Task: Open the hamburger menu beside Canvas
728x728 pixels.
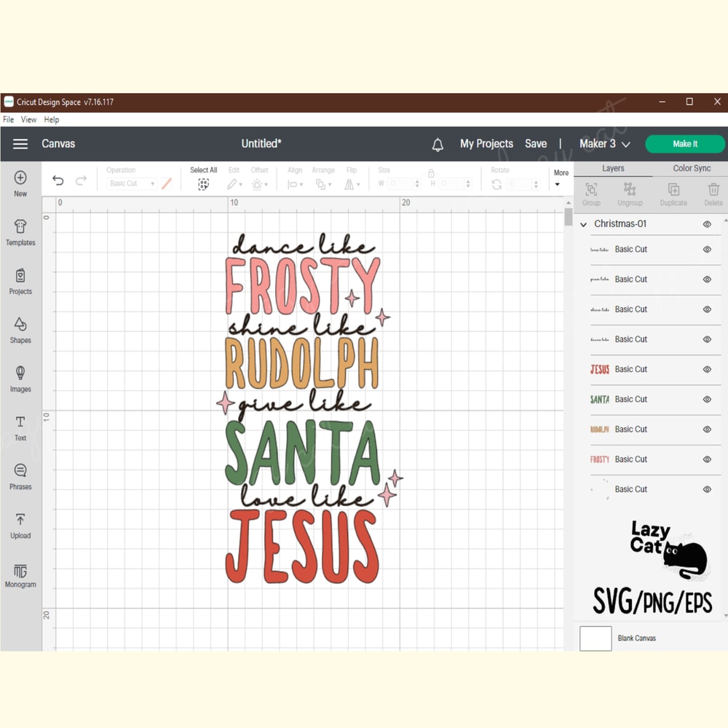Action: pos(20,143)
